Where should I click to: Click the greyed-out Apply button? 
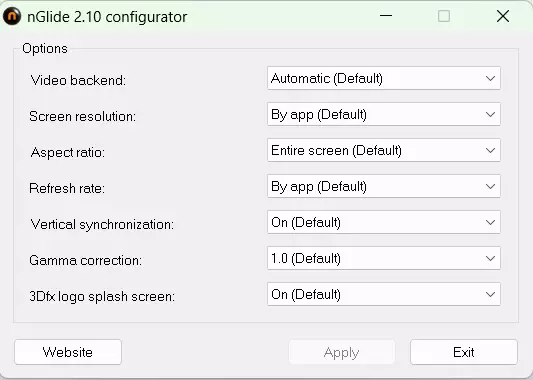coord(342,352)
